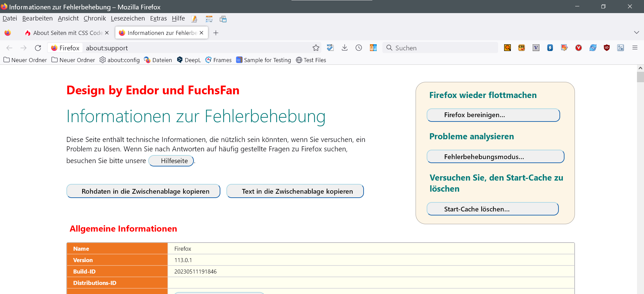This screenshot has height=294, width=644.
Task: Open the history clock icon in toolbar
Action: 359,48
